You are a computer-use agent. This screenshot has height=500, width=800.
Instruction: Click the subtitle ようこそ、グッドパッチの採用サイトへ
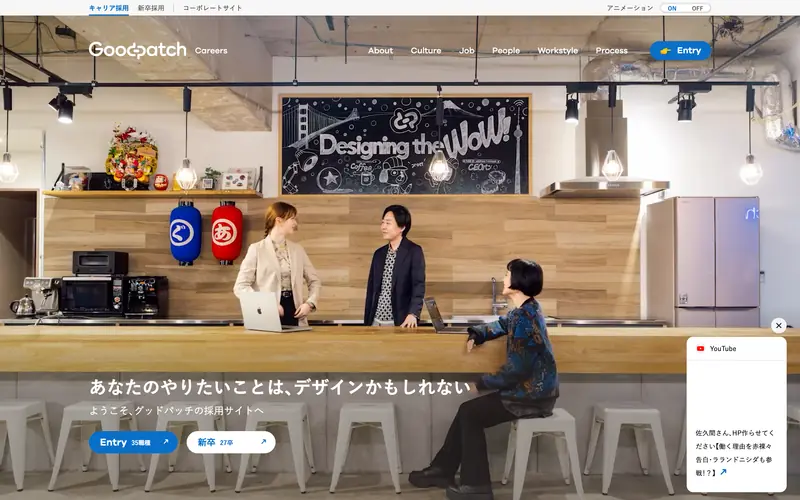coord(177,410)
